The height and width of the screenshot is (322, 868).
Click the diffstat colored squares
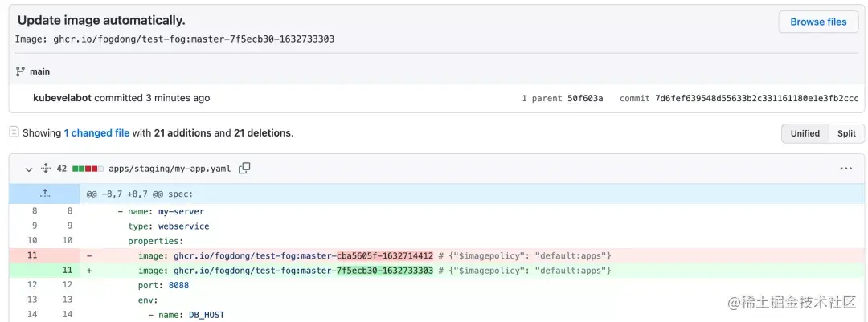coord(88,169)
